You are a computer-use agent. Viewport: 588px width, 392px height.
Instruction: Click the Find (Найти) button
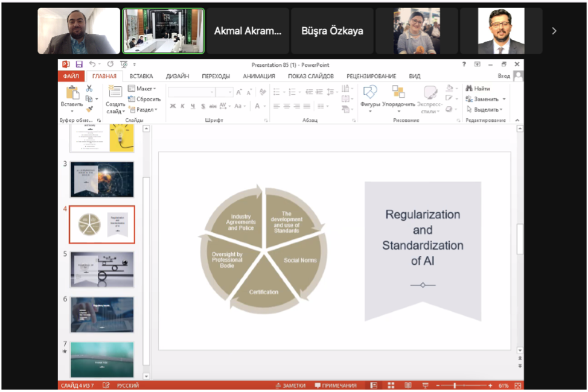click(x=478, y=89)
